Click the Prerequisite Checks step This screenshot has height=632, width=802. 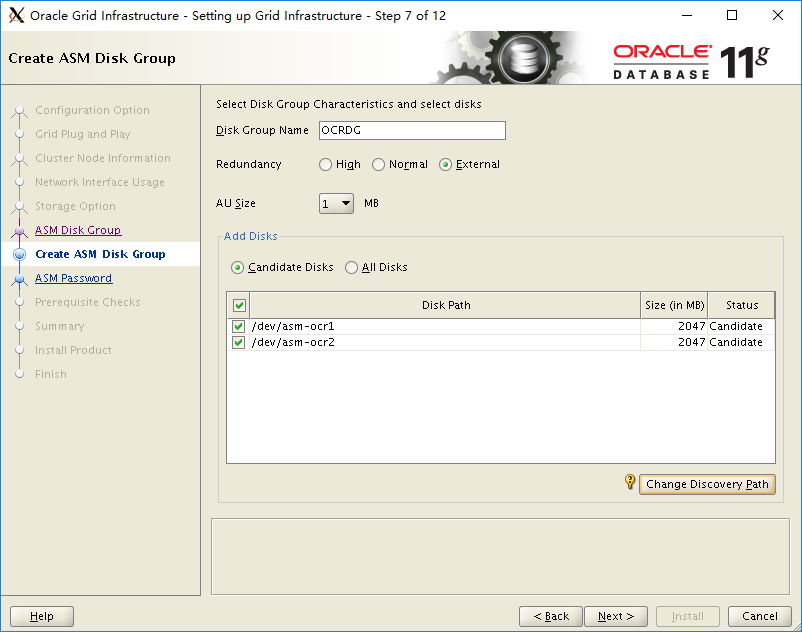(87, 302)
